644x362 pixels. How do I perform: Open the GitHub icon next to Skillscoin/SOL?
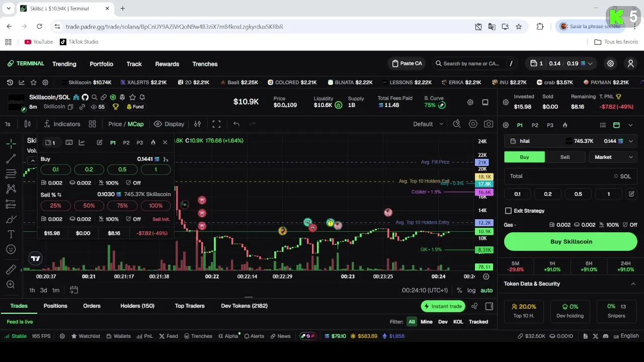coord(85,97)
